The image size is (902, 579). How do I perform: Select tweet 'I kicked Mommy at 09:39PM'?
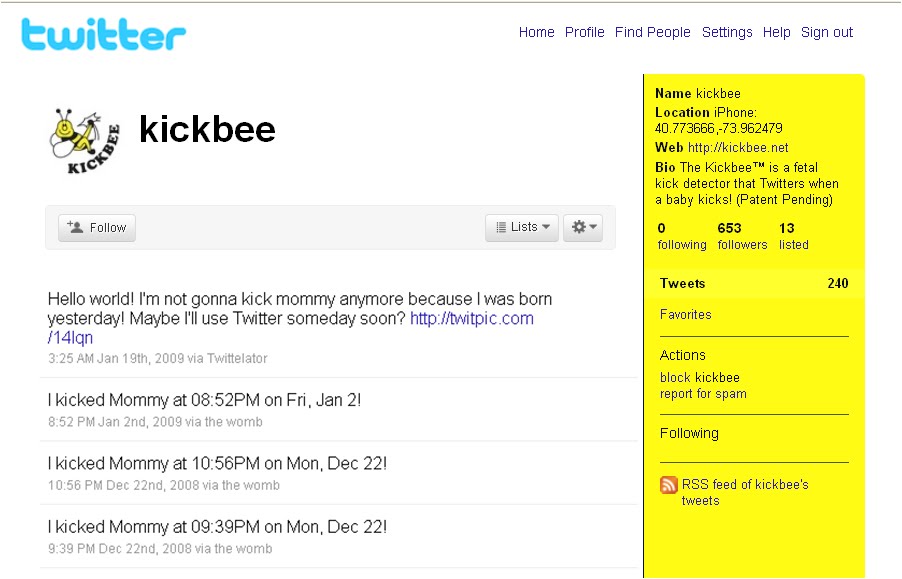[x=217, y=526]
